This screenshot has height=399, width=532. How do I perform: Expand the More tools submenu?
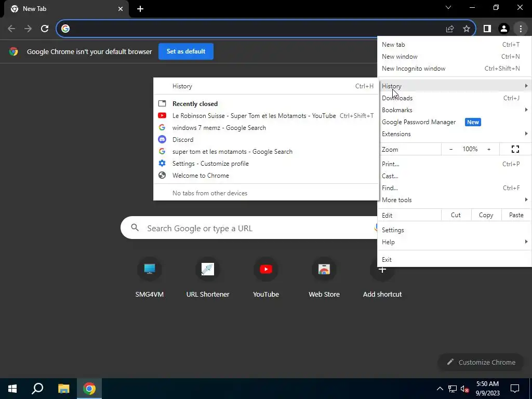(454, 200)
